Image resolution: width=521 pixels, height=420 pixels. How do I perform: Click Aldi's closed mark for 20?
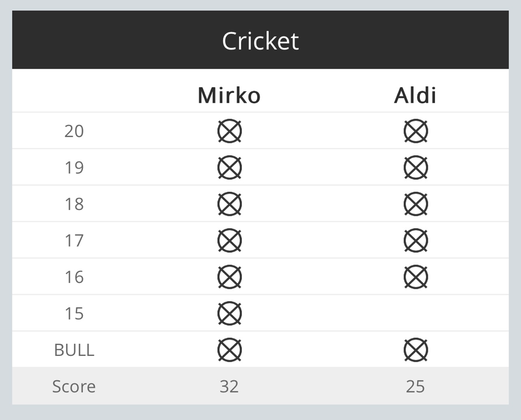pos(415,131)
